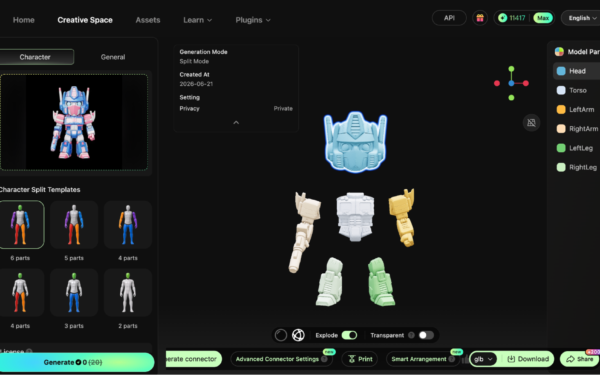
Task: Click the download arrow icon
Action: coord(511,359)
